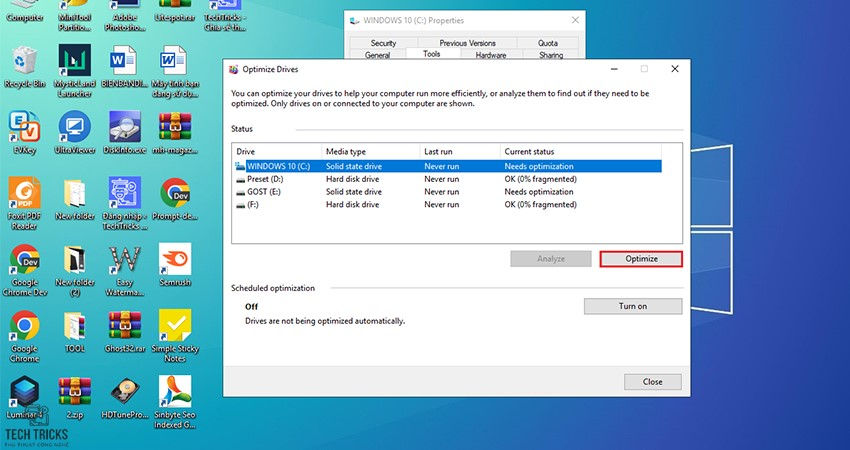850x450 pixels.
Task: Select the Prompt-de Chrome Dev shortcut
Action: 175,200
